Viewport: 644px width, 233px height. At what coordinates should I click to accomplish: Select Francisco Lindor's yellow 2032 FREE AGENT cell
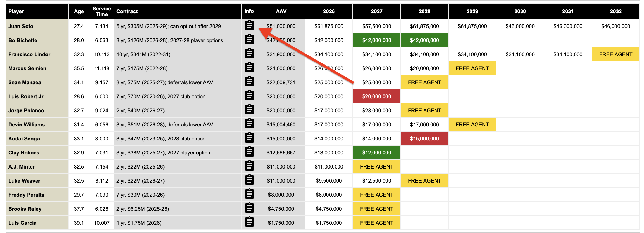click(615, 54)
